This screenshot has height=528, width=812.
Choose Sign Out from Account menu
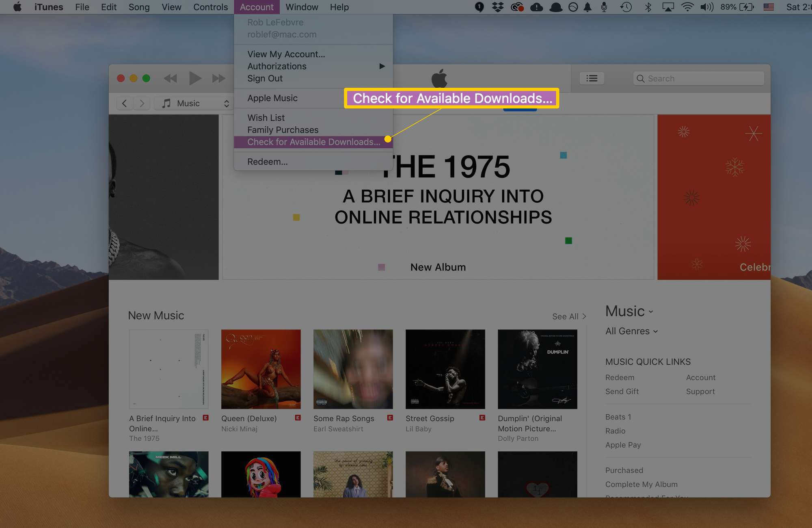[x=313, y=78]
